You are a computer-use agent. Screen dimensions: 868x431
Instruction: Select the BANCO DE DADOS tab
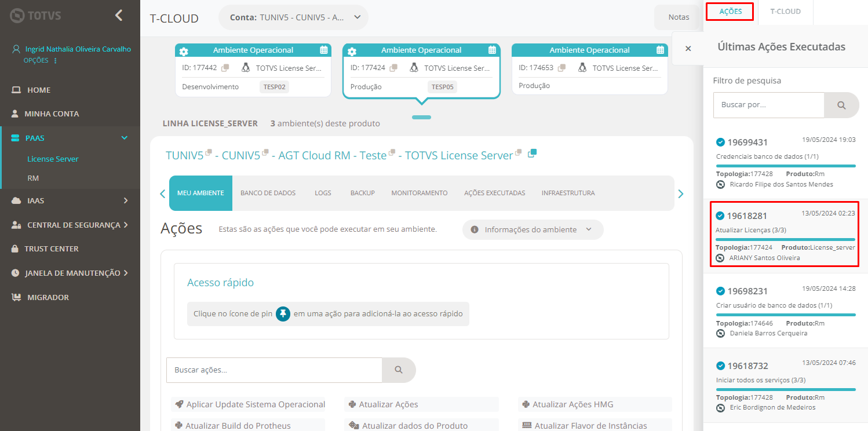[268, 193]
